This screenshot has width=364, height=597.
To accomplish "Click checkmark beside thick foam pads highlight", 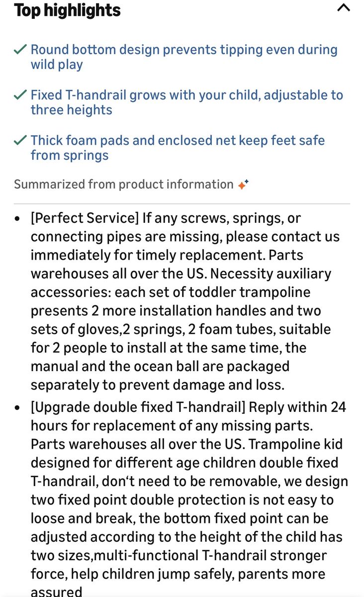I will 20,140.
